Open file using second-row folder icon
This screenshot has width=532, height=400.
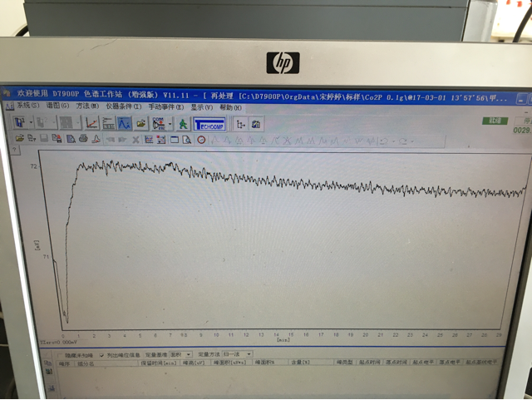(x=19, y=138)
